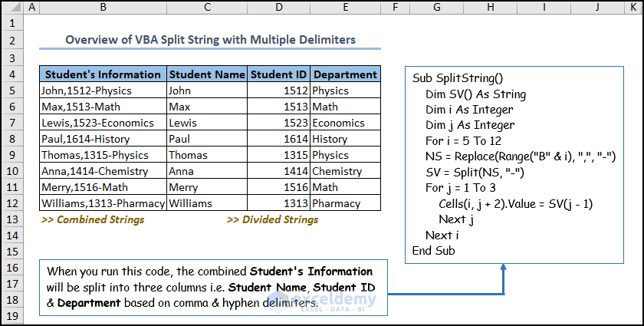This screenshot has height=326, width=644.
Task: Click the Combined Strings label
Action: point(93,219)
